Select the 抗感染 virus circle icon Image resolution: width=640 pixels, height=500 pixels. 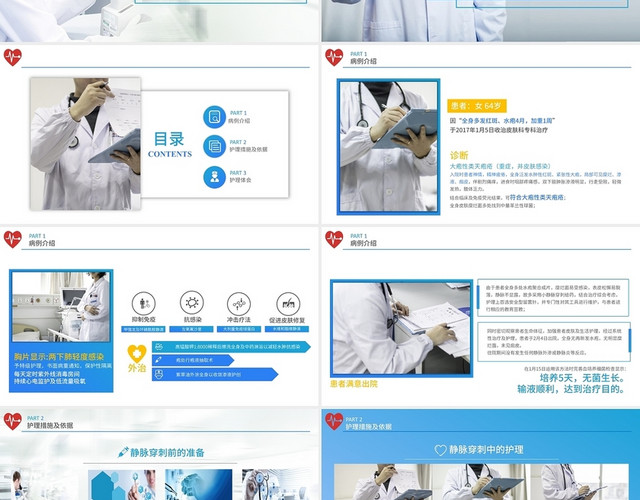[x=192, y=302]
